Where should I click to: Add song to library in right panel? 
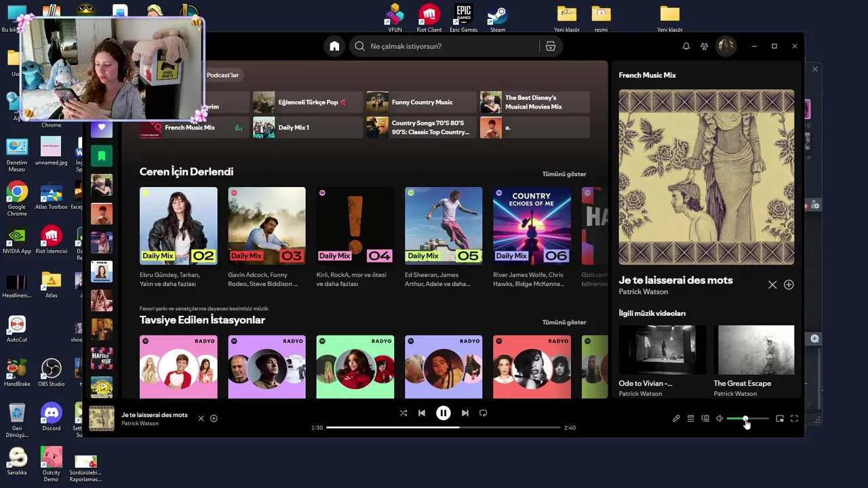789,285
